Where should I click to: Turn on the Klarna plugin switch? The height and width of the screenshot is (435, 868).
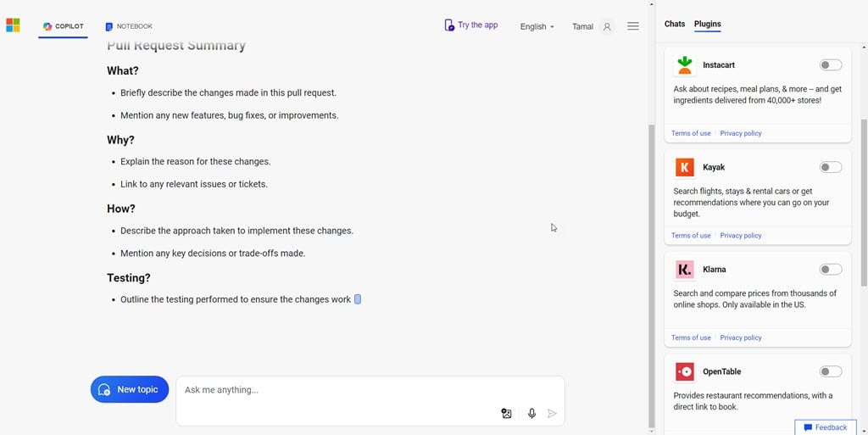click(x=831, y=270)
